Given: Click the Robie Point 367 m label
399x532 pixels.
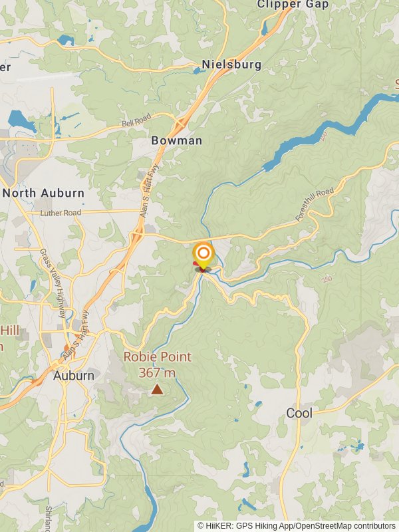Looking at the screenshot, I should (158, 364).
